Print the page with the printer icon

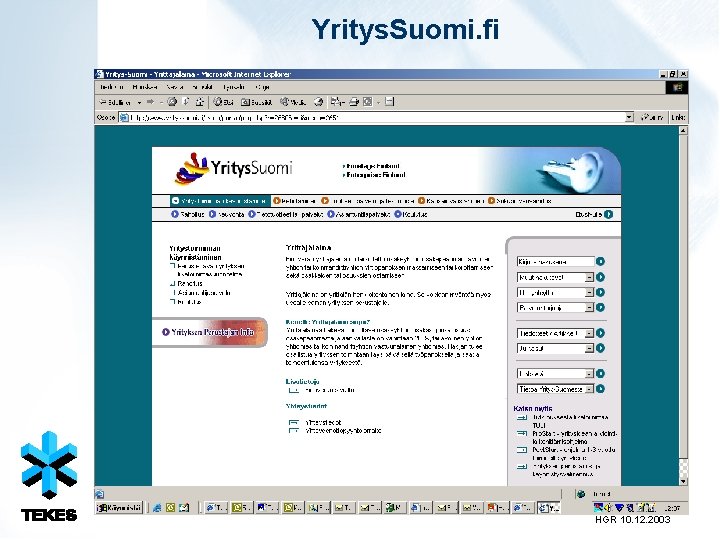pyautogui.click(x=354, y=102)
